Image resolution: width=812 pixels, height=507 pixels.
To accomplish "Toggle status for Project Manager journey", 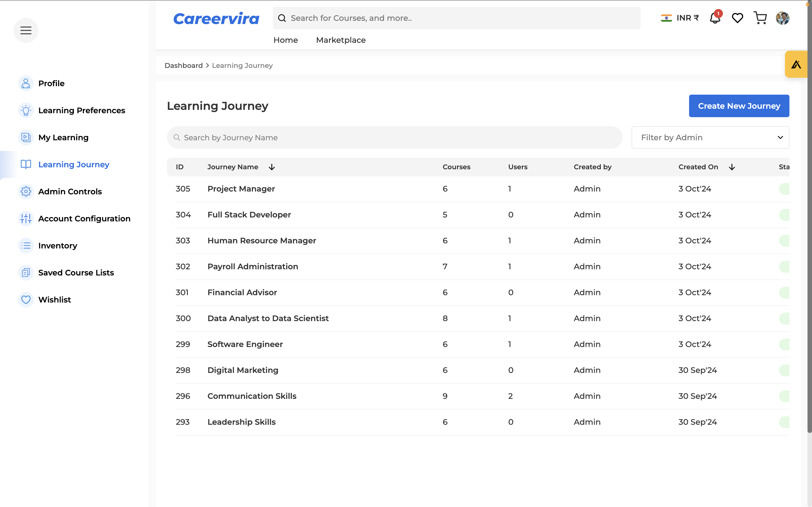I will 784,189.
